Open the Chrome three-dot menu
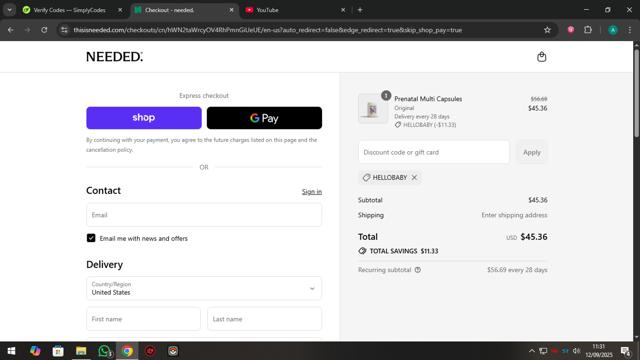Image resolution: width=640 pixels, height=360 pixels. [x=629, y=30]
